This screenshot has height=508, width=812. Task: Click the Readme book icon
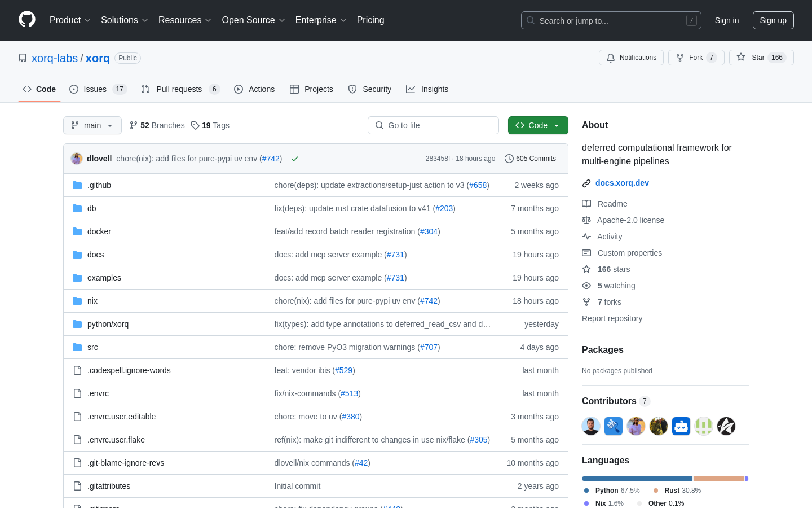586,204
